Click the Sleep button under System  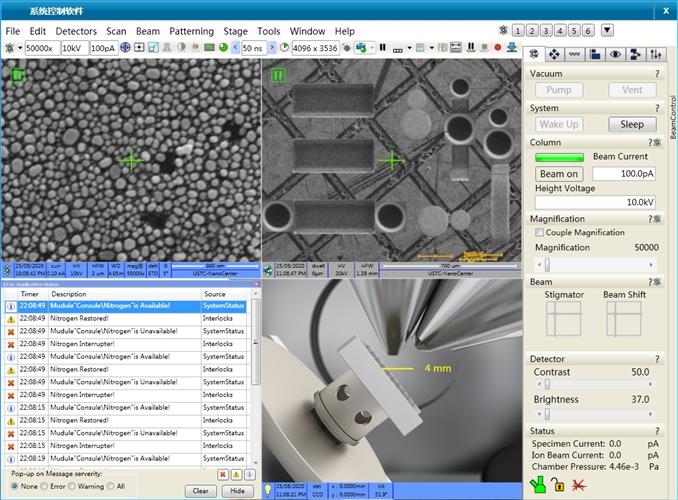pyautogui.click(x=632, y=124)
